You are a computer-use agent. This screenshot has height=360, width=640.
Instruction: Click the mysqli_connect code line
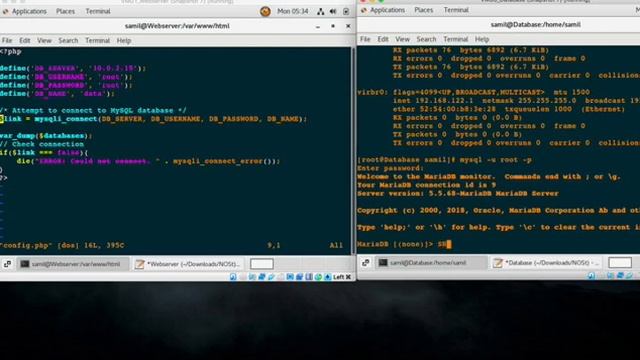click(x=153, y=119)
